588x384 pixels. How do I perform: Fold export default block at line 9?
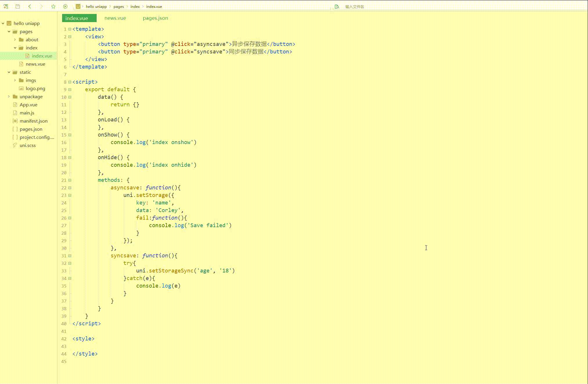[70, 89]
